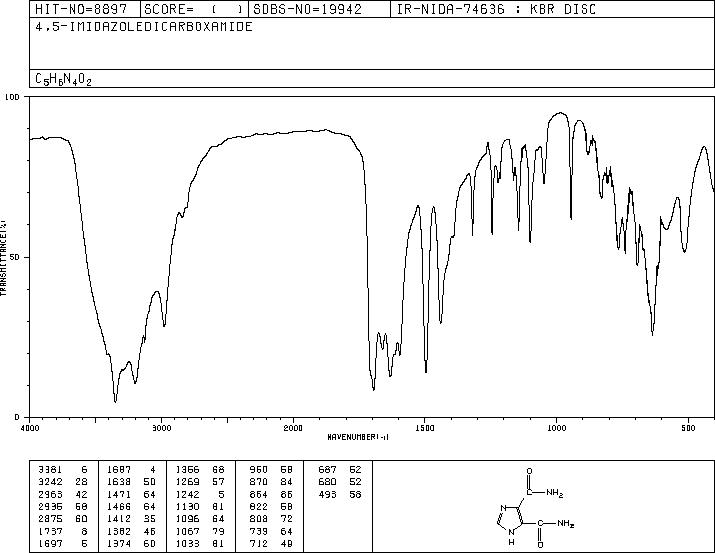Select the SDBS-NO=19942 header cell
The height and width of the screenshot is (553, 715).
coord(307,9)
